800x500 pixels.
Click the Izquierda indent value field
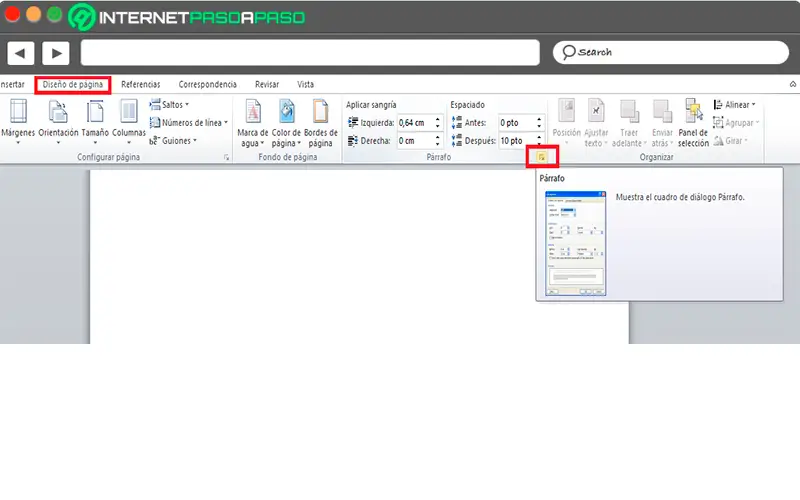tap(415, 122)
